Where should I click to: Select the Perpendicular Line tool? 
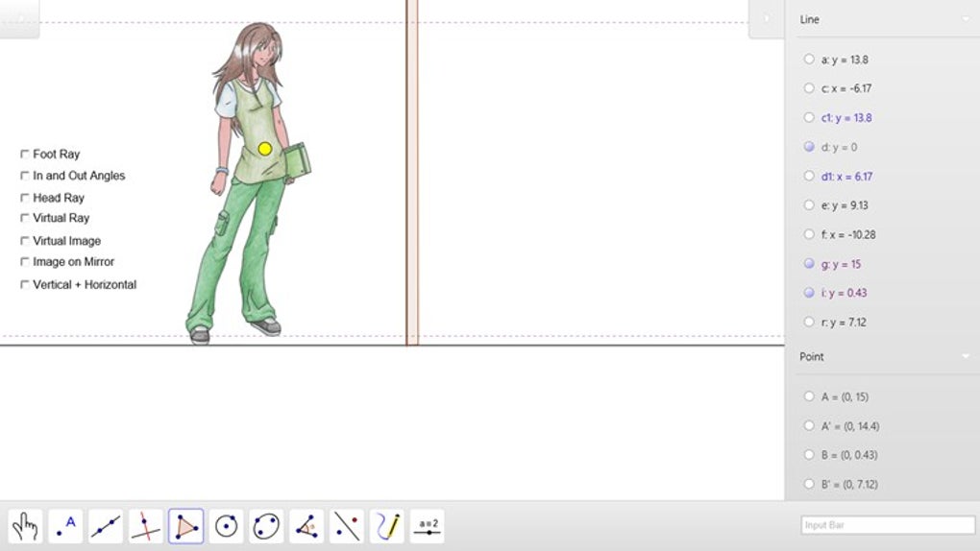146,527
